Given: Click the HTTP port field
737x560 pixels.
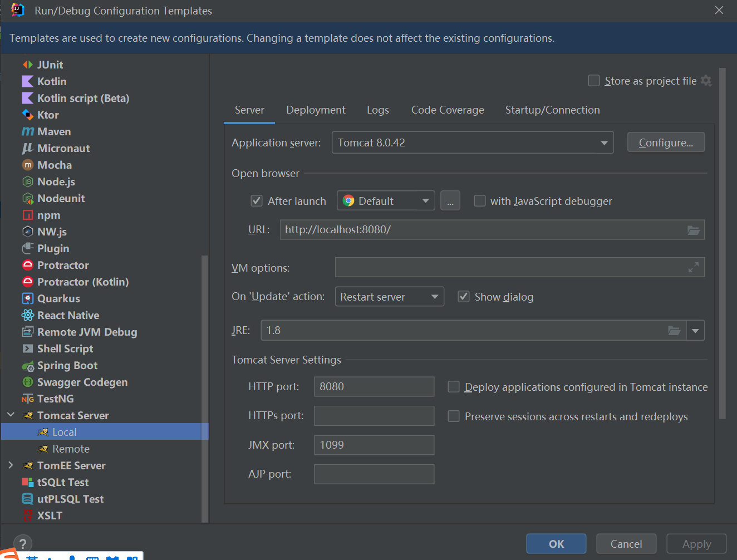Looking at the screenshot, I should coord(374,387).
